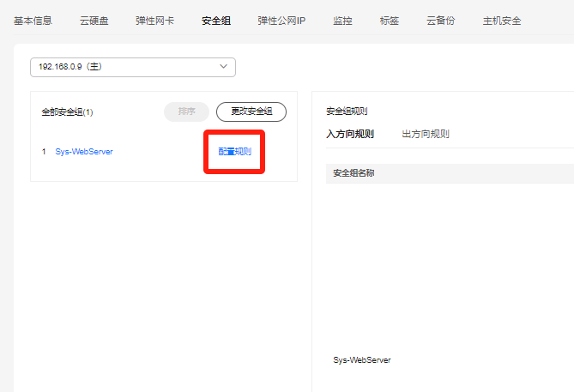Select the 入方向规则 tab

(350, 134)
